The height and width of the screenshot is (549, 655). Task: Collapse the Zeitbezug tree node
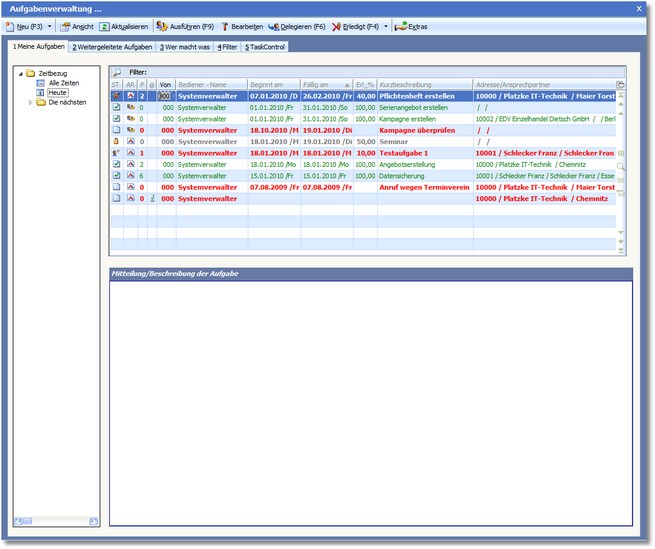(x=20, y=73)
